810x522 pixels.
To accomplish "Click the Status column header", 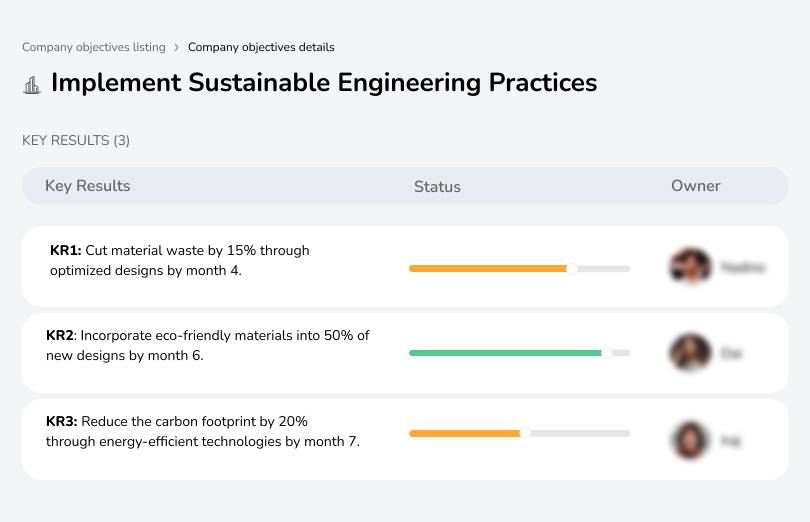I will click(437, 187).
